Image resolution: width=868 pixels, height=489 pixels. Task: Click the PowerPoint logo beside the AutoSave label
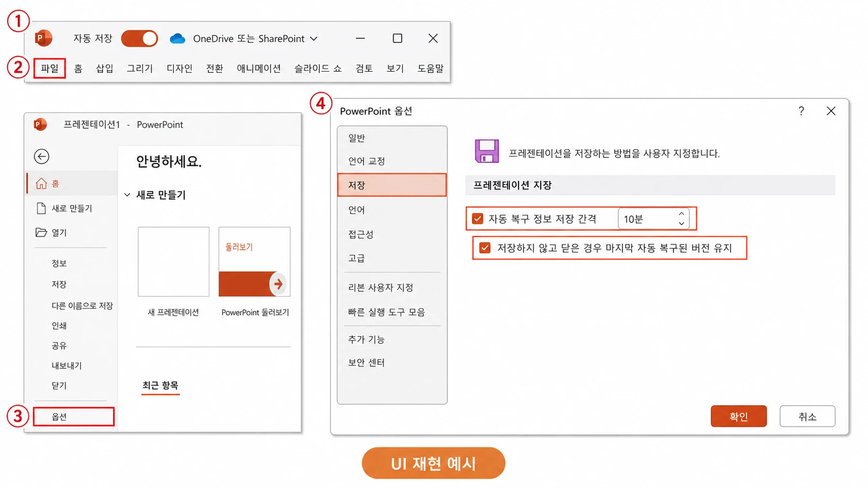coord(44,38)
